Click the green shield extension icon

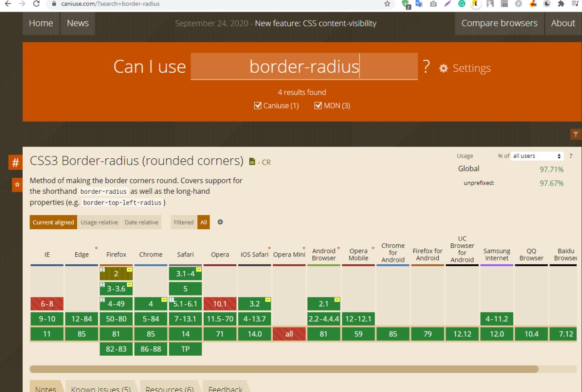[x=406, y=4]
